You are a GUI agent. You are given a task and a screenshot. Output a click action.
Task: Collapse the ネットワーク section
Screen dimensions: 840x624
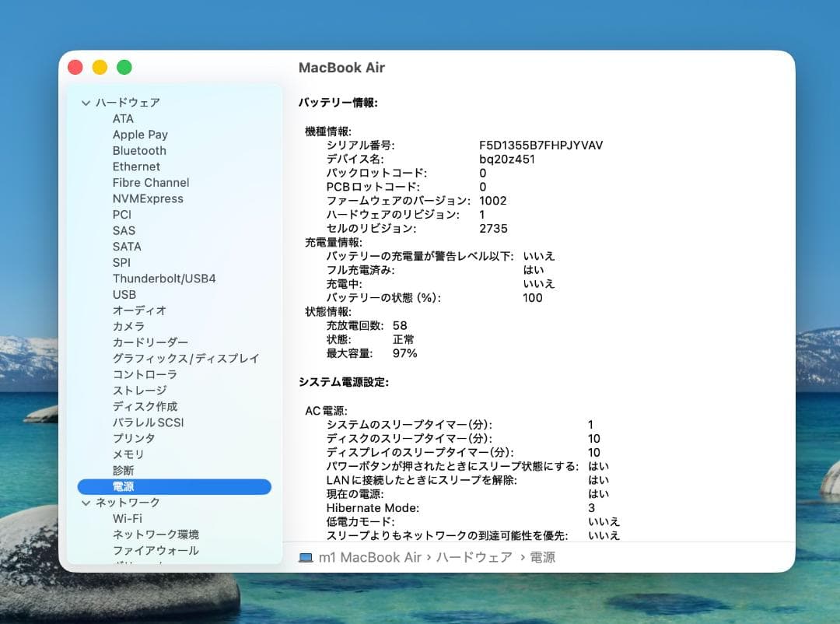pos(84,503)
